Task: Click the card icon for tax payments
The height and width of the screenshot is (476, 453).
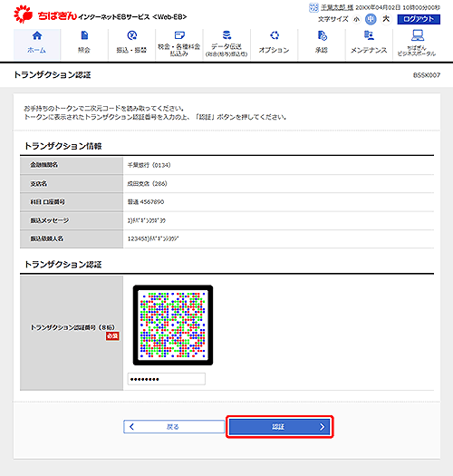Action: (179, 35)
